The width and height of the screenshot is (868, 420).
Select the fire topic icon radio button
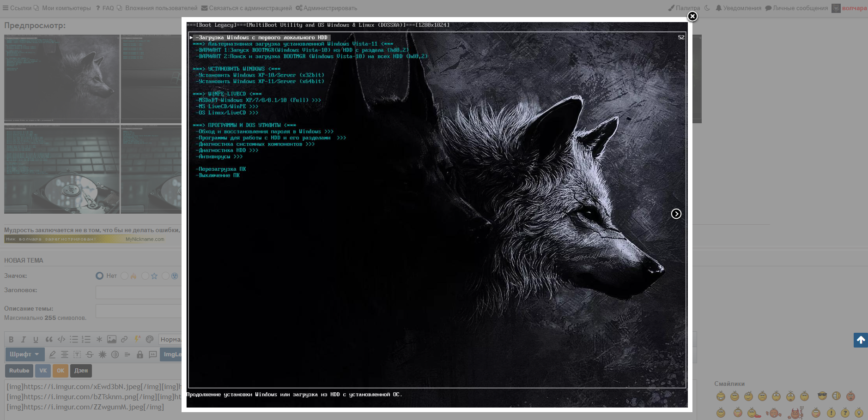click(x=124, y=276)
